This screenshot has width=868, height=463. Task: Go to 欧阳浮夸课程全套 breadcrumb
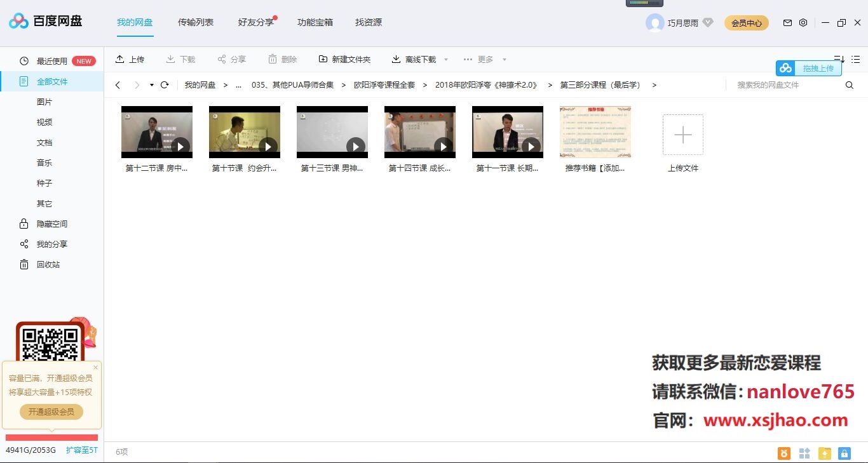coord(384,85)
